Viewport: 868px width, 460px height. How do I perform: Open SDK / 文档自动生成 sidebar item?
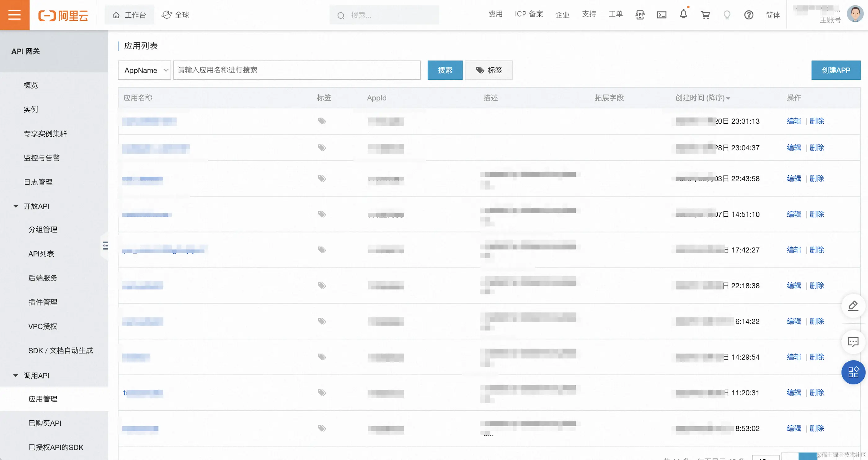point(61,351)
